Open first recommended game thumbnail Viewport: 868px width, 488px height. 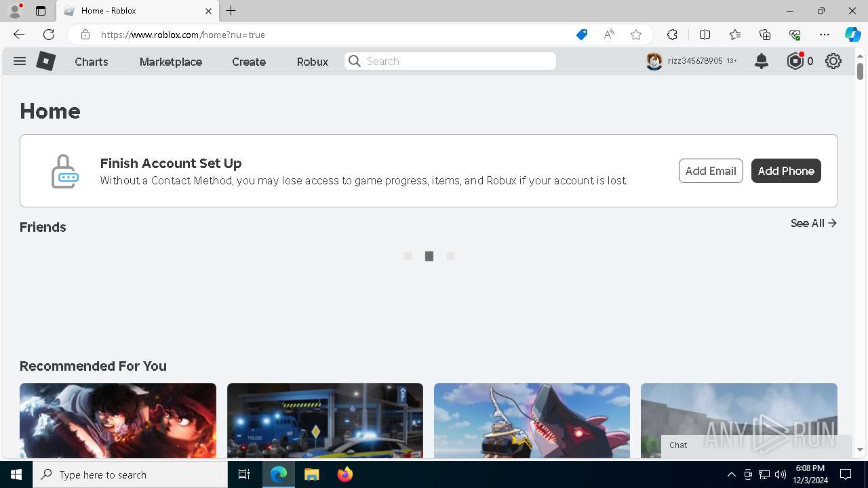point(118,420)
